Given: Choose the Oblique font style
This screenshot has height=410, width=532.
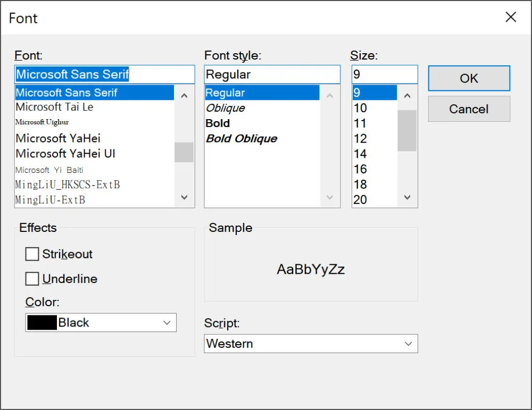Looking at the screenshot, I should click(262, 108).
